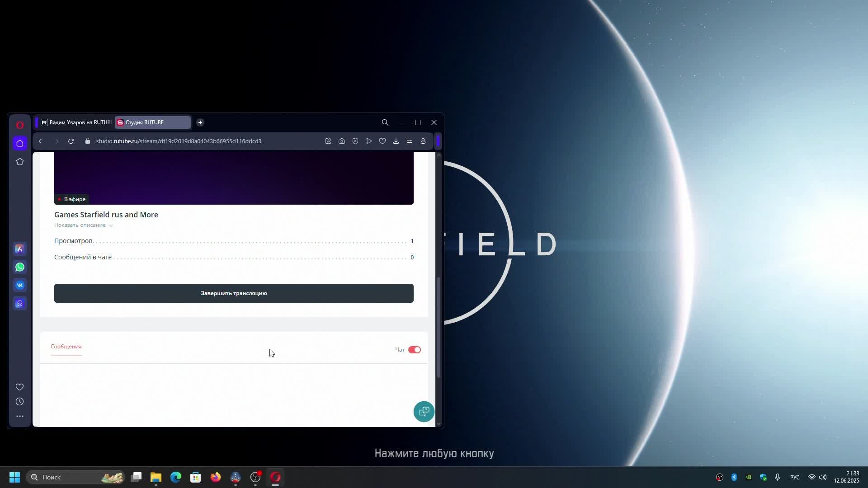This screenshot has width=868, height=488.
Task: Open File Explorer from taskbar
Action: pyautogui.click(x=156, y=477)
